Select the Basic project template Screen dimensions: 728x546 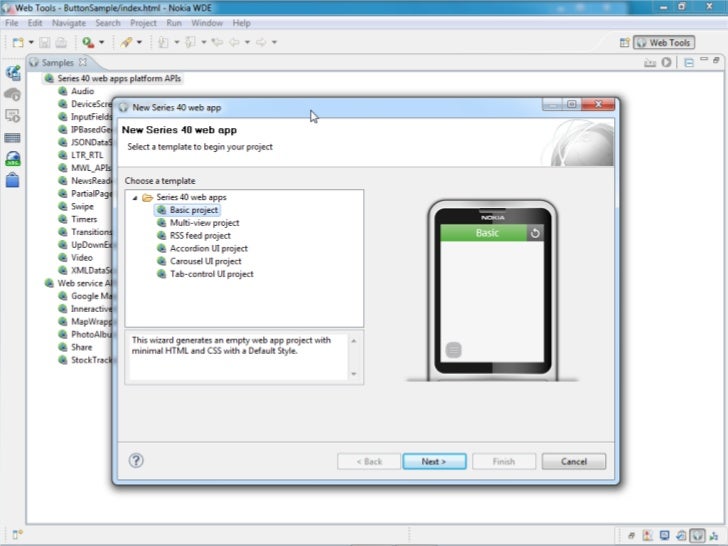(x=194, y=210)
